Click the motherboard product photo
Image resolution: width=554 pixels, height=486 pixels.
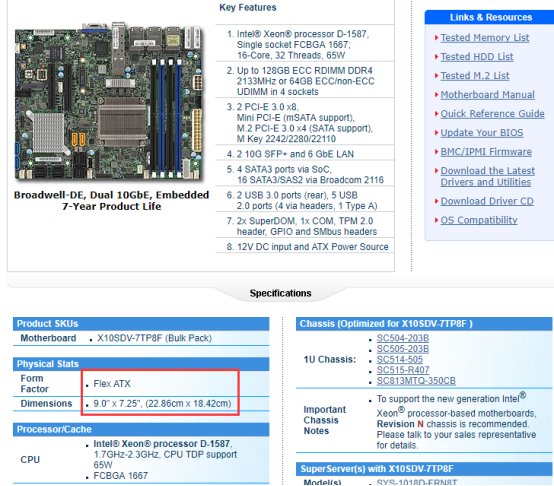pos(109,102)
